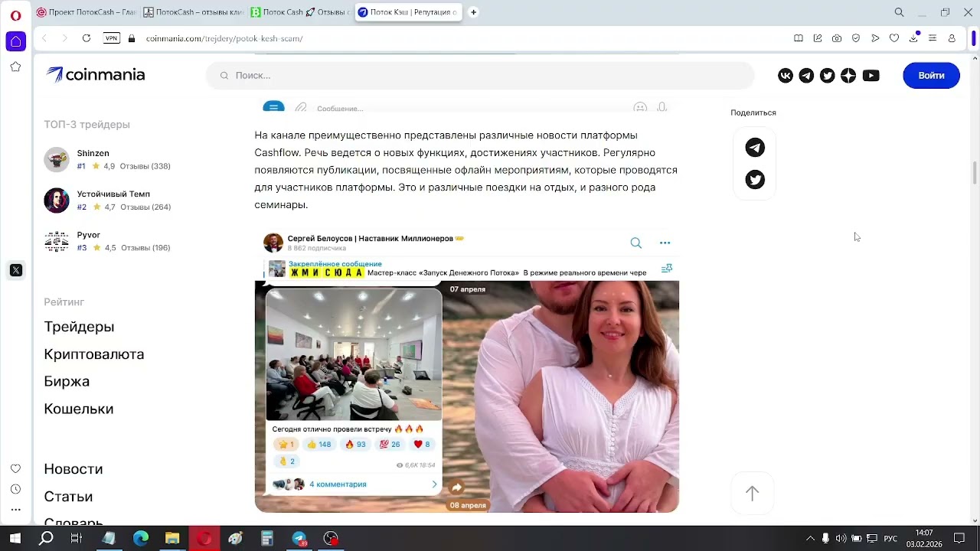Go to Opera start page home icon
The image size is (980, 551).
pyautogui.click(x=16, y=41)
